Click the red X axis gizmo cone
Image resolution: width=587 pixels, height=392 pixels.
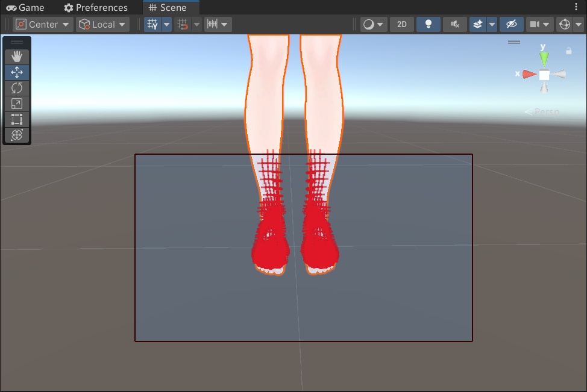pyautogui.click(x=529, y=74)
